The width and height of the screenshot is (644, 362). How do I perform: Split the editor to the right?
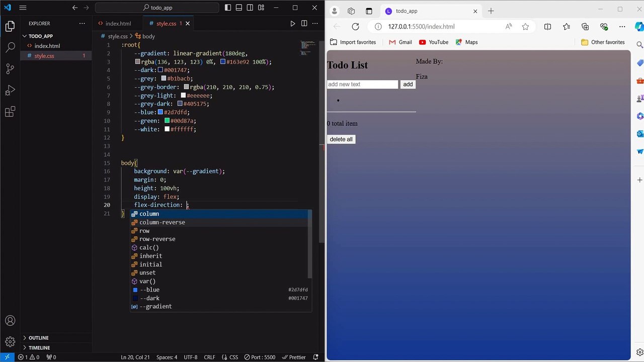[304, 24]
